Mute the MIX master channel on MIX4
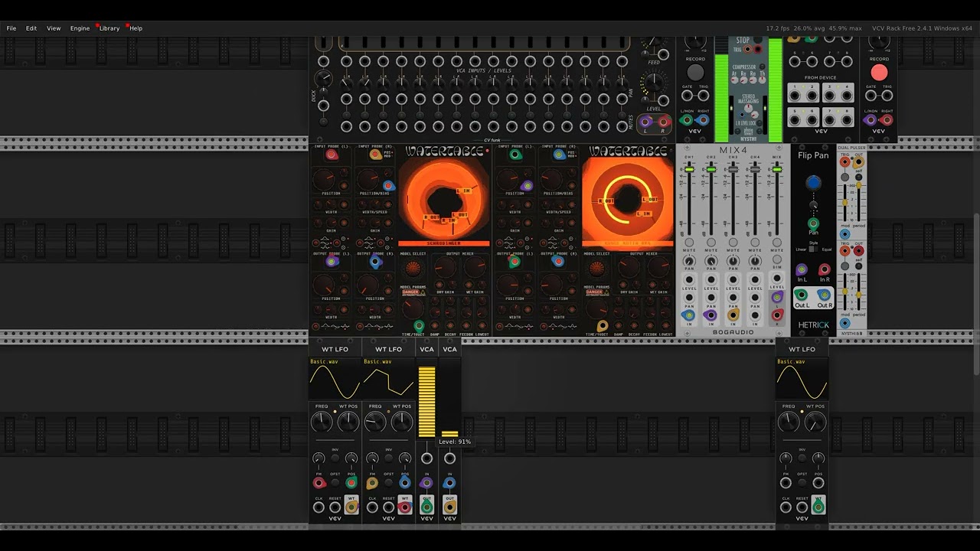 (x=777, y=243)
